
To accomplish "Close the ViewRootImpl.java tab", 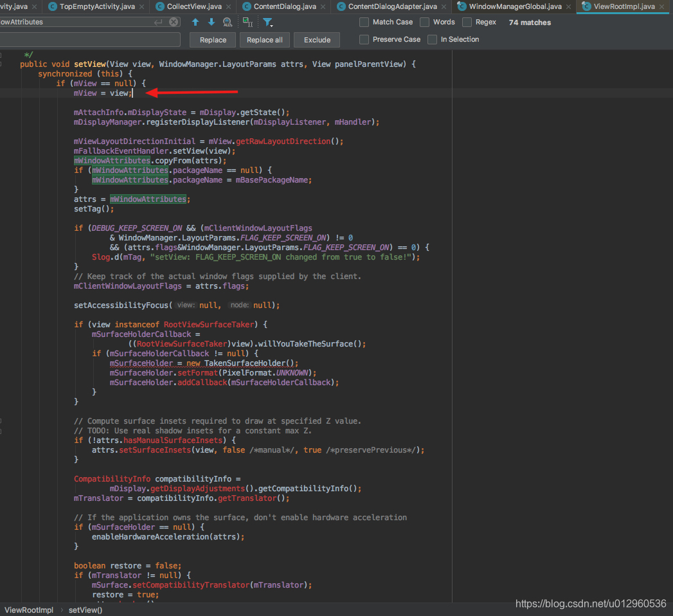I will (662, 7).
